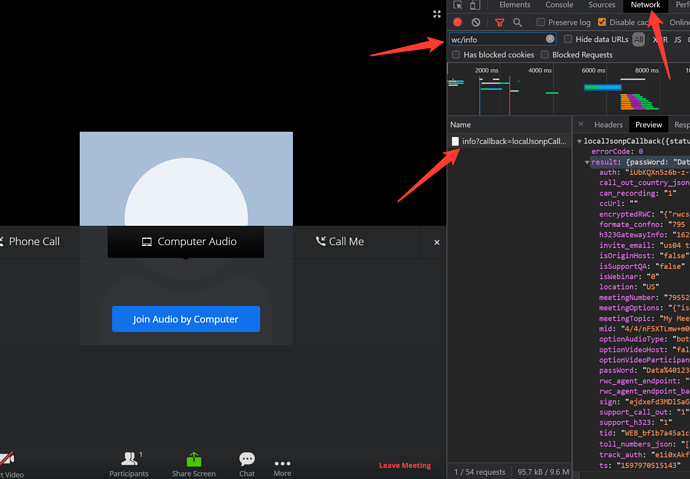
Task: Click the red record network log button
Action: [x=457, y=22]
